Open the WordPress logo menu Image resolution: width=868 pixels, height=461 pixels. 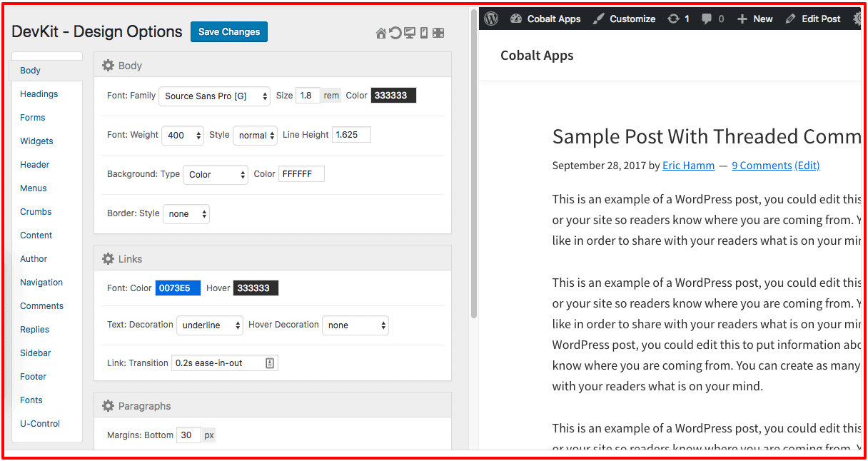pos(490,19)
